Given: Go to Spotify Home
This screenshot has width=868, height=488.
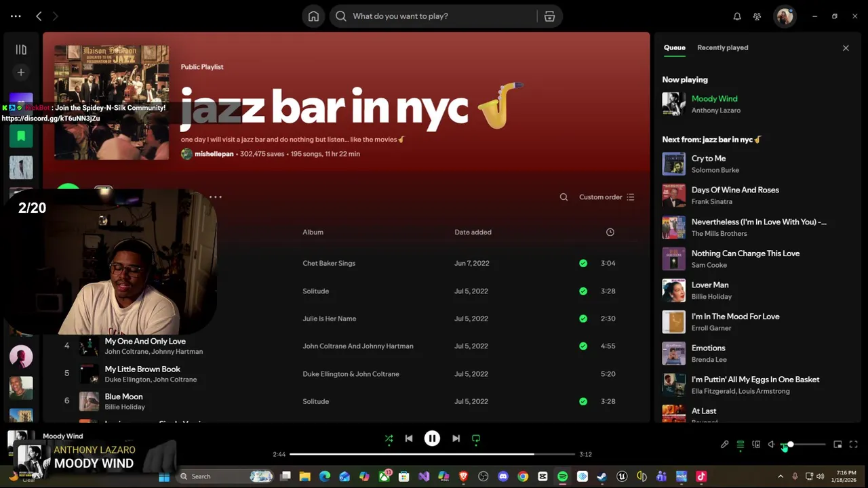Looking at the screenshot, I should pyautogui.click(x=313, y=16).
